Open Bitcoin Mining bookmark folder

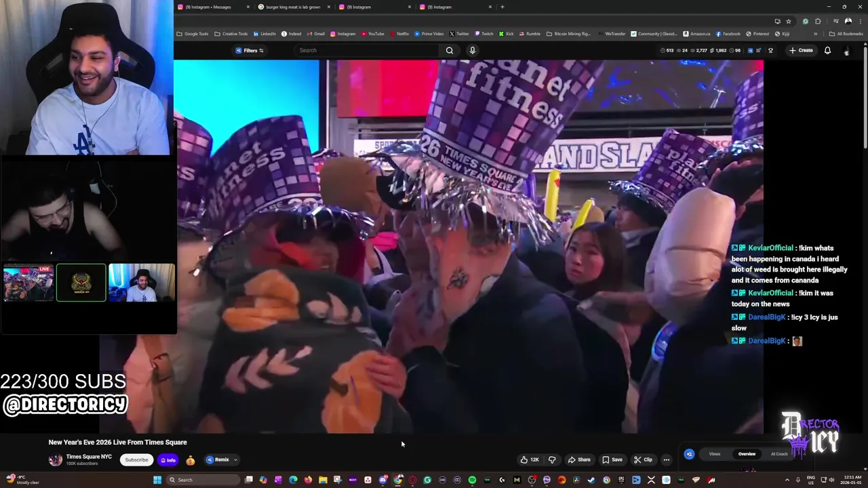tap(568, 34)
